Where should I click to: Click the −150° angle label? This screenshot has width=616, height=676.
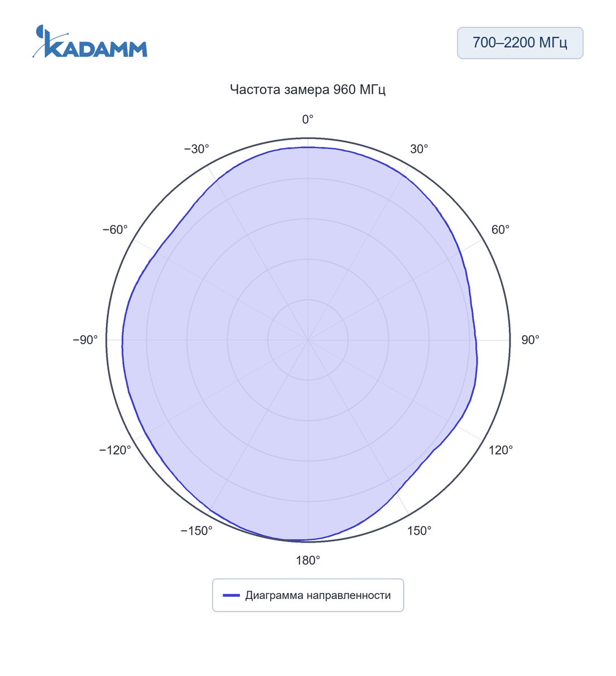196,531
